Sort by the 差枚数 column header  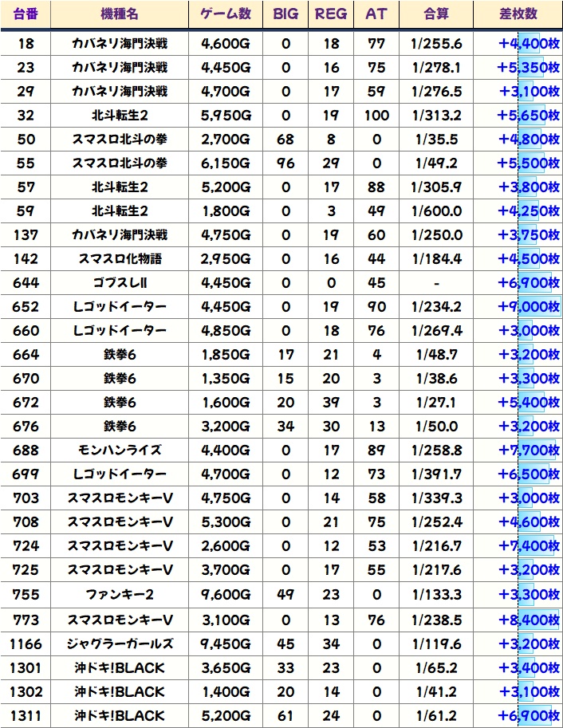[x=517, y=14]
